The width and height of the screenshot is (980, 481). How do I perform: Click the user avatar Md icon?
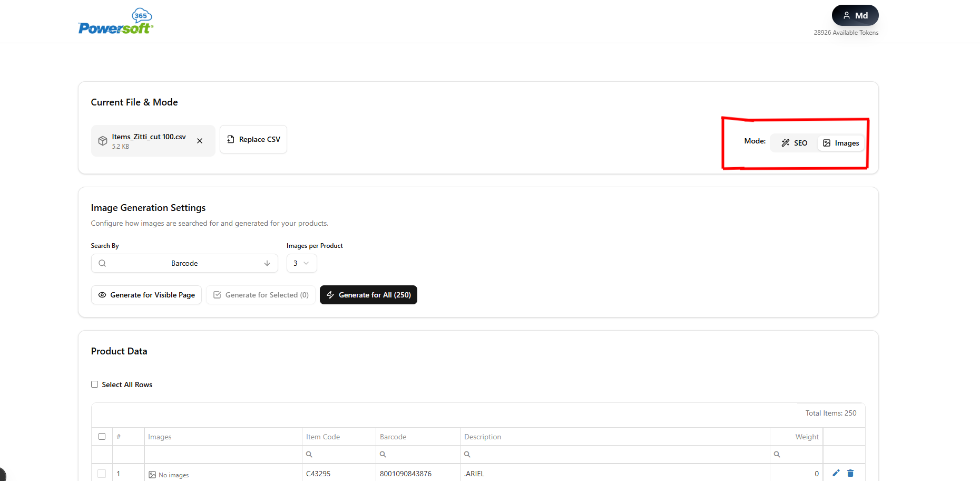[x=847, y=15]
